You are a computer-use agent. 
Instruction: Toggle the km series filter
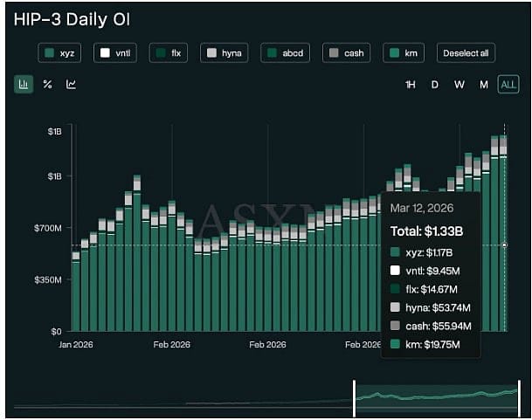404,53
